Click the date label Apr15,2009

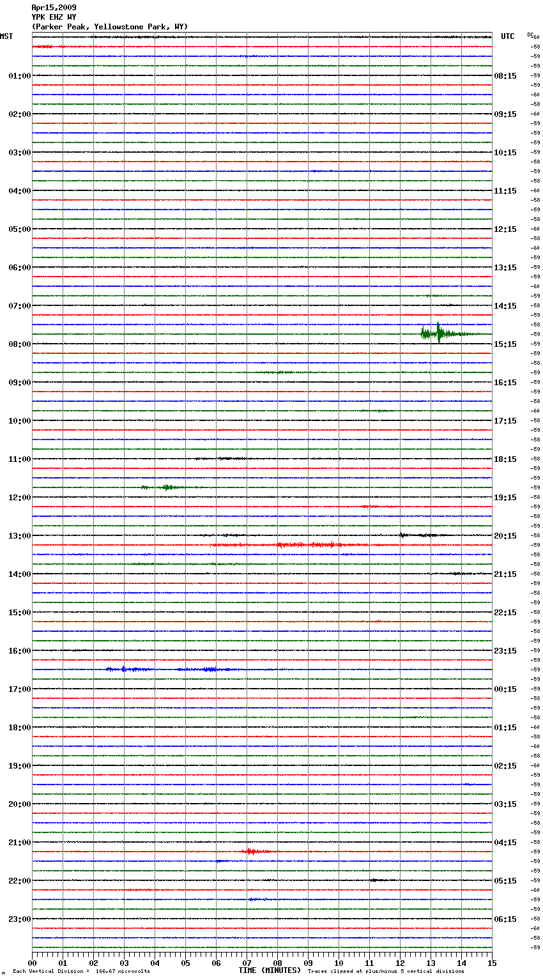click(54, 8)
